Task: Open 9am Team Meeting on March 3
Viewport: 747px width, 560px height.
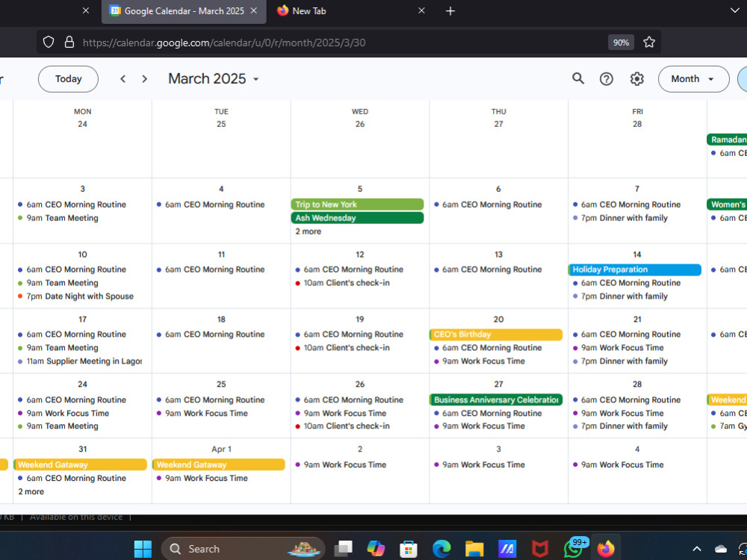Action: click(x=58, y=218)
